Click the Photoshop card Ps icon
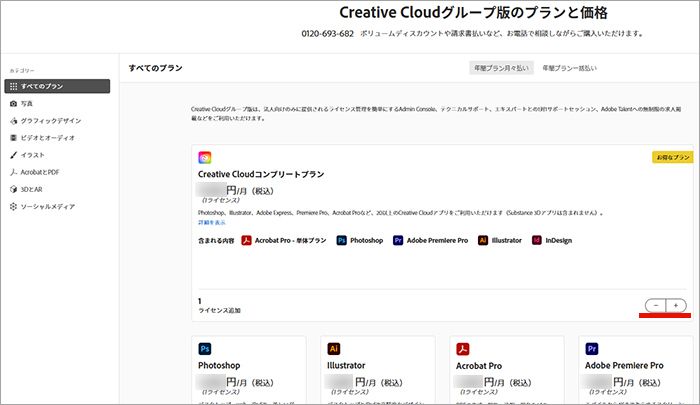Viewport: 700px width, 405px height. coord(205,349)
